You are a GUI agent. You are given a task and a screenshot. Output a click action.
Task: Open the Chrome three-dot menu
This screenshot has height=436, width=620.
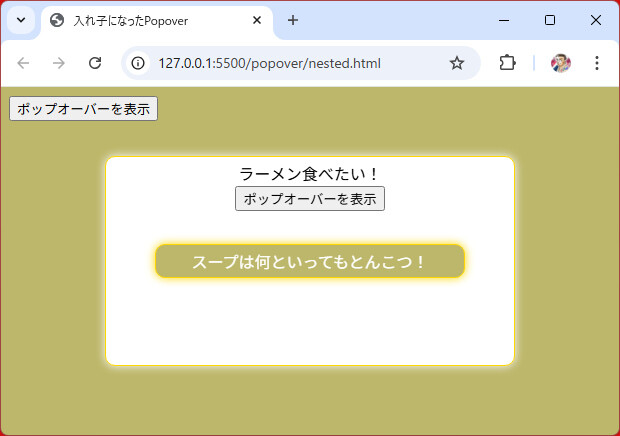coord(597,63)
